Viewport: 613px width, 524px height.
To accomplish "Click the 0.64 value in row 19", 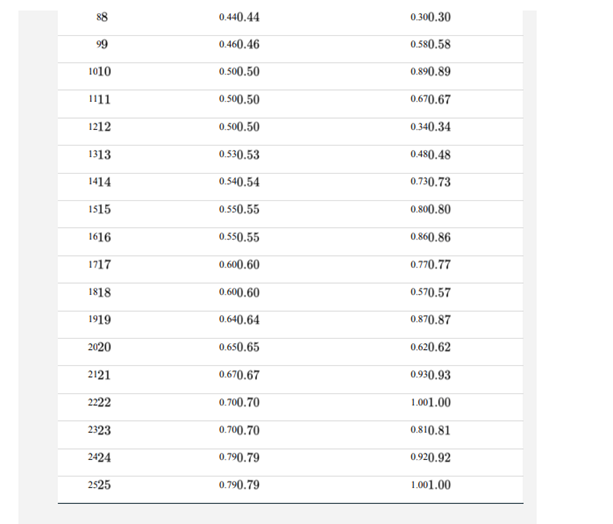I will click(239, 320).
